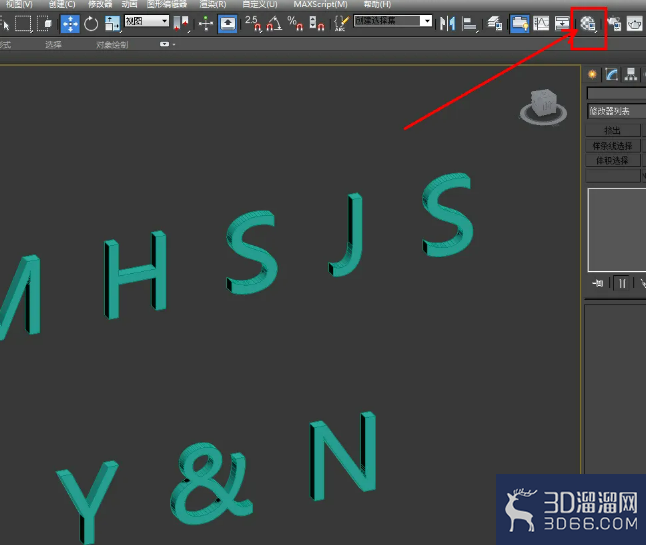Open the MAXScript(M) menu
Viewport: 646px width, 545px height.
[x=321, y=5]
